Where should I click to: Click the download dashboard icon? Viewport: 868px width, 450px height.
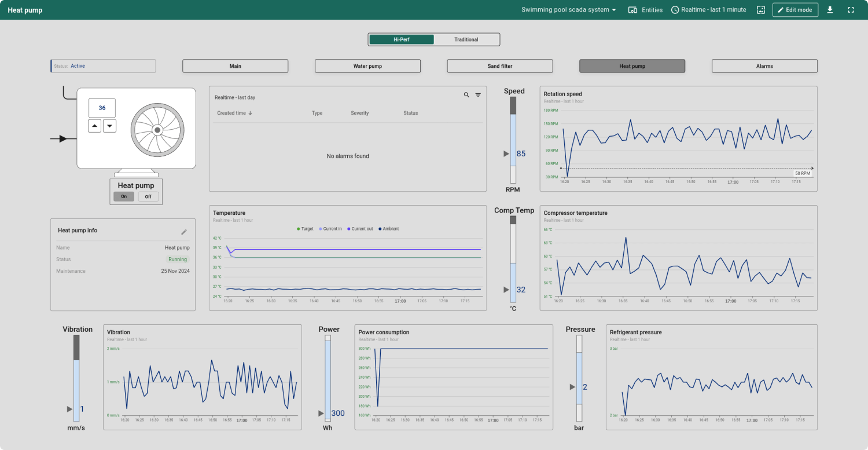tap(830, 10)
